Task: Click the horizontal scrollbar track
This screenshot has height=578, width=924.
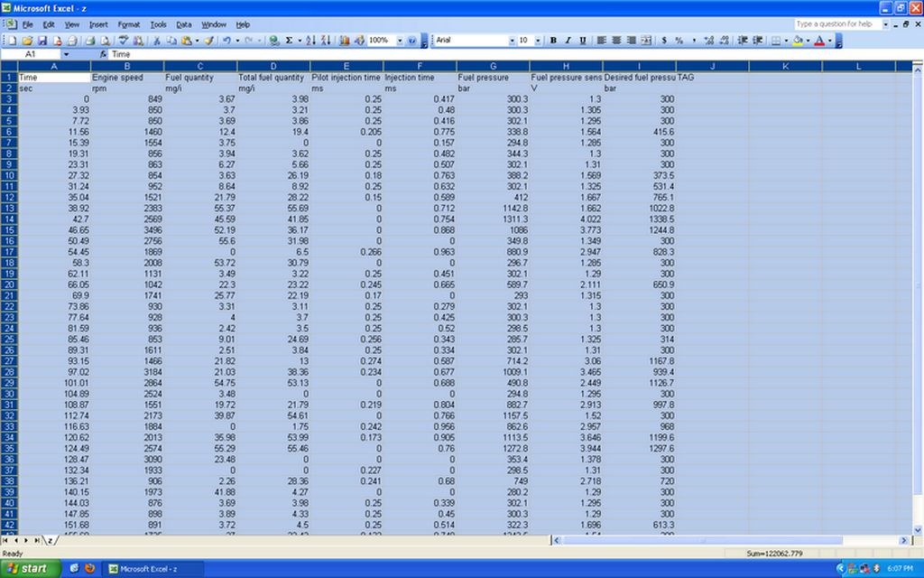Action: point(729,540)
